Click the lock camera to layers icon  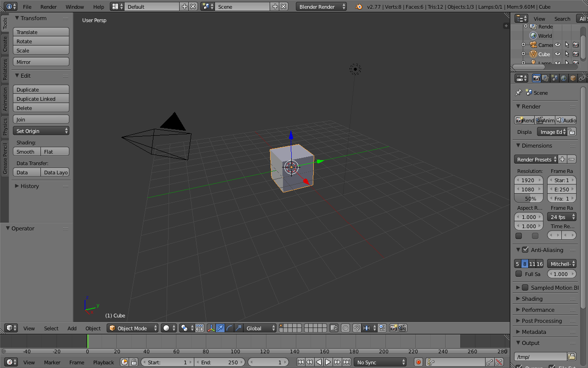point(334,328)
